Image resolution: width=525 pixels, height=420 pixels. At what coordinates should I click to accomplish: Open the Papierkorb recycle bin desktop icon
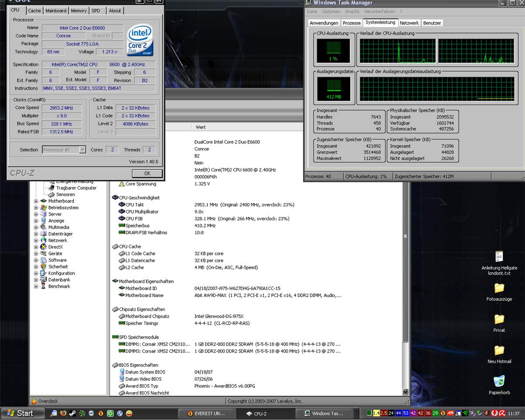(499, 381)
